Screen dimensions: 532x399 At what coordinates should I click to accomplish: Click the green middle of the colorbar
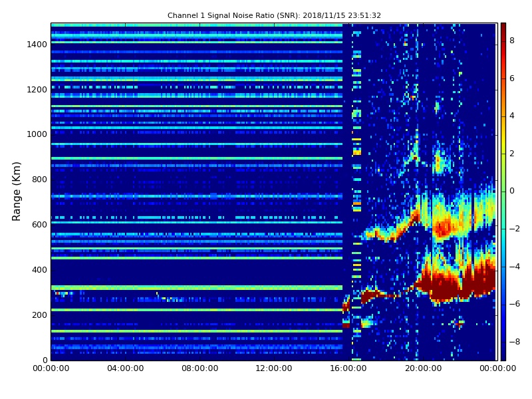click(503, 192)
